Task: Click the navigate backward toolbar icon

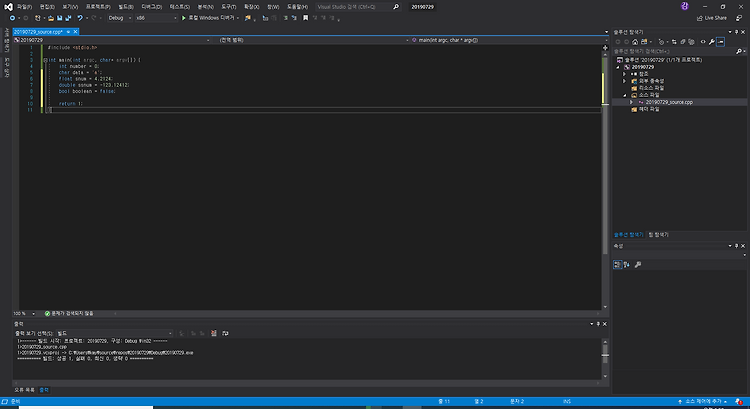Action: (12, 18)
